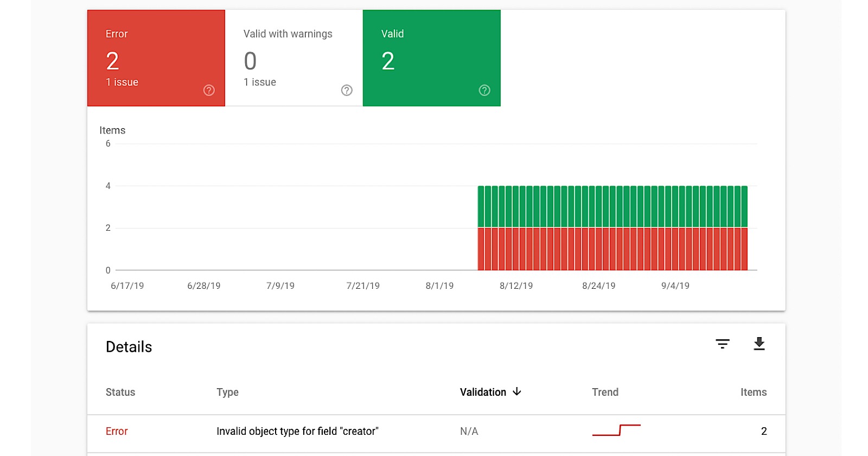Open help icon on Valid with warnings card

[347, 91]
